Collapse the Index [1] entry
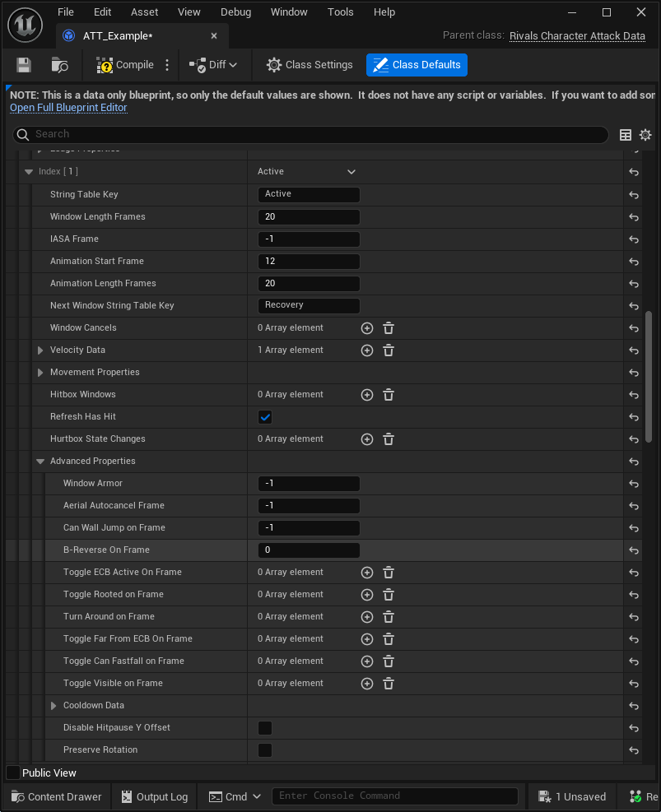Screen dimensions: 661x812 [29, 171]
